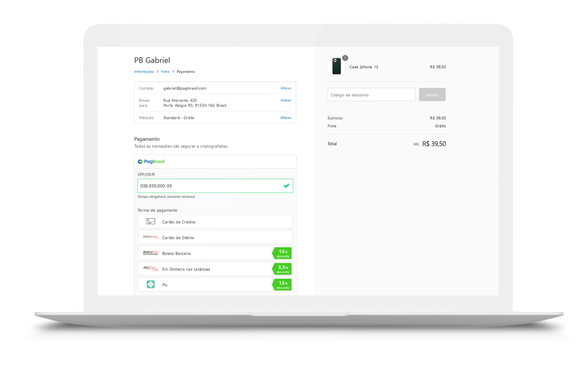588x366 pixels.
Task: Change the shipping address with Alterar
Action: [286, 100]
